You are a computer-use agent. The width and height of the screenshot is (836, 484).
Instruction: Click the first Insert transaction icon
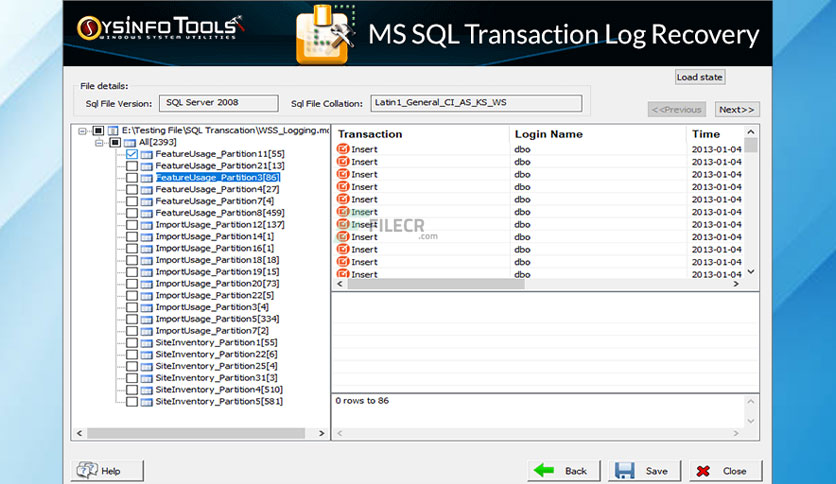click(343, 149)
